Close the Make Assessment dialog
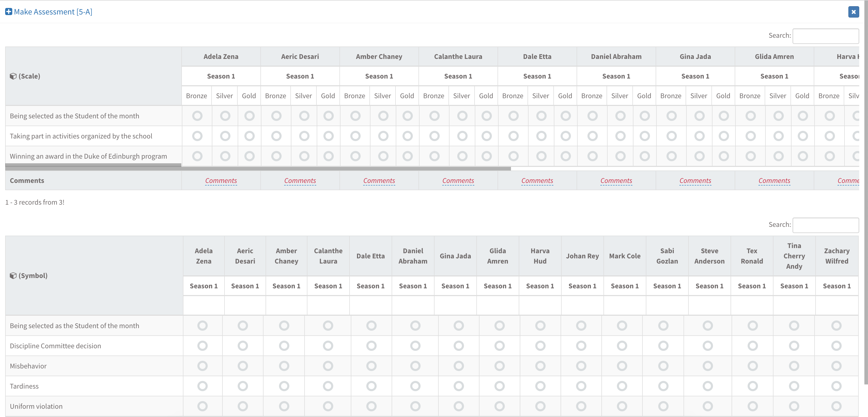 tap(853, 12)
